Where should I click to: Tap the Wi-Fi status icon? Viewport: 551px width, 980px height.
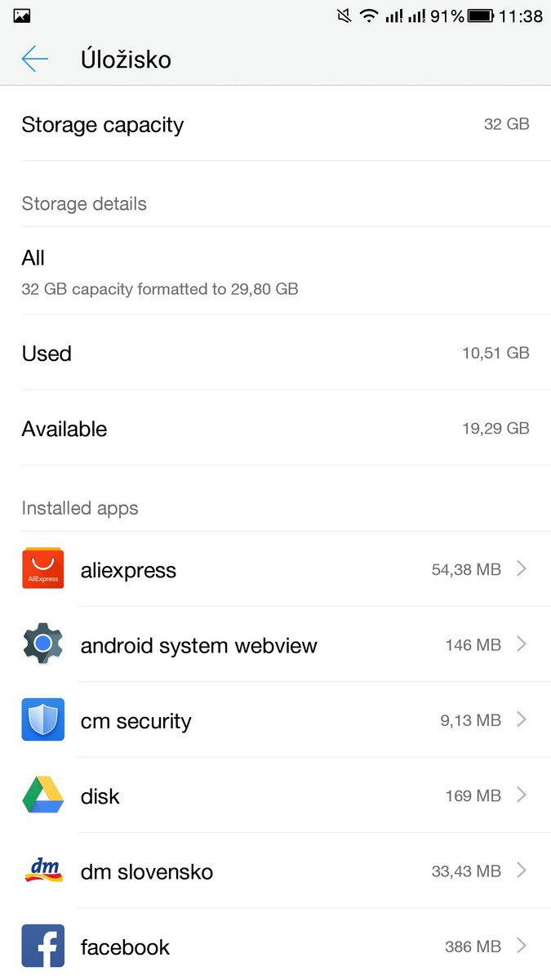[x=369, y=16]
